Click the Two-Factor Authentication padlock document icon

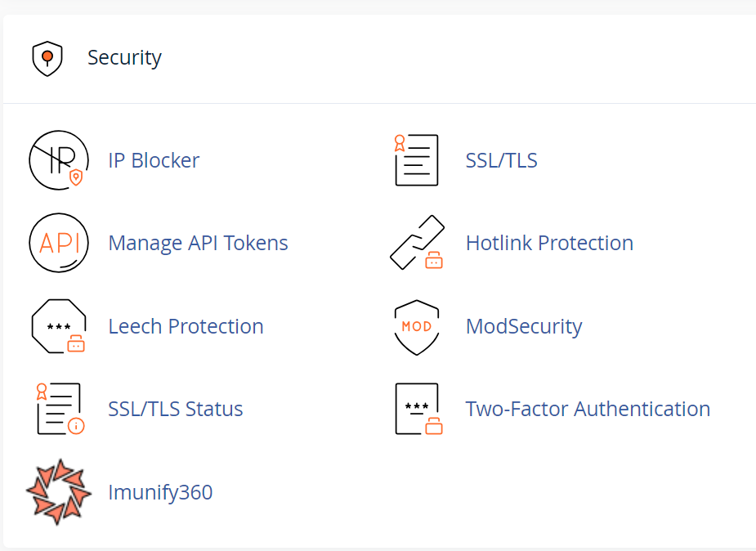(x=418, y=409)
